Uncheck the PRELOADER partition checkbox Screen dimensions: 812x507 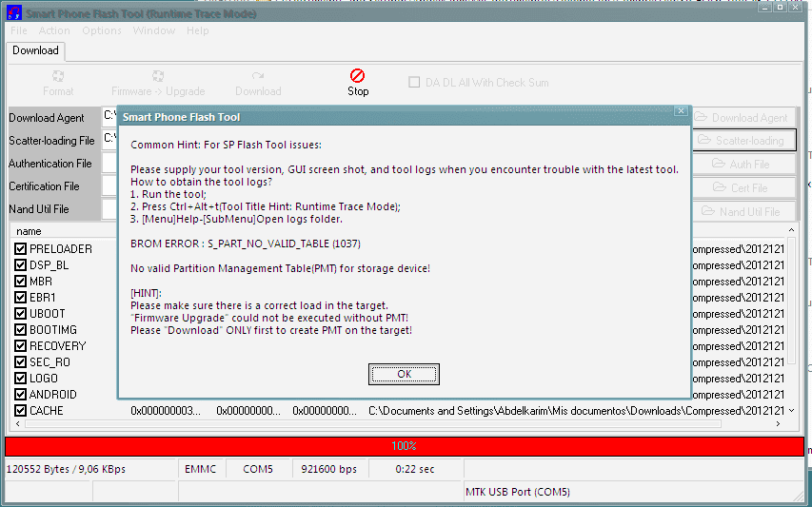click(x=20, y=249)
